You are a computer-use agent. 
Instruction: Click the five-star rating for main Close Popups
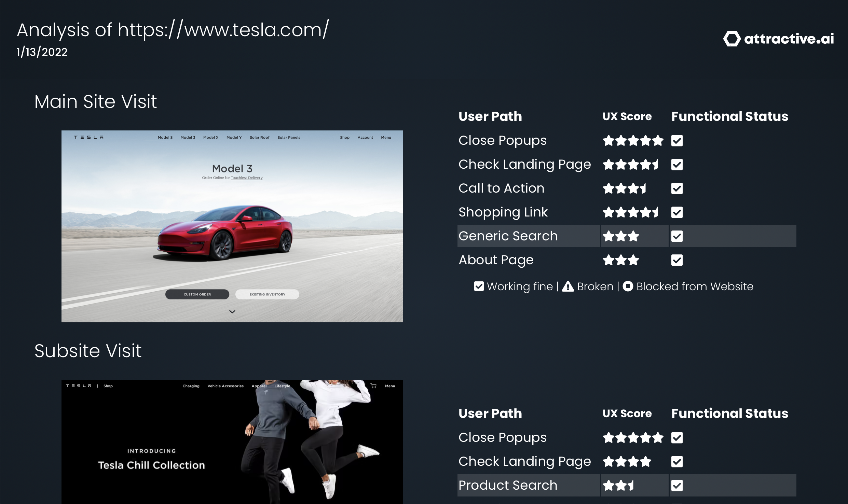[x=633, y=141]
